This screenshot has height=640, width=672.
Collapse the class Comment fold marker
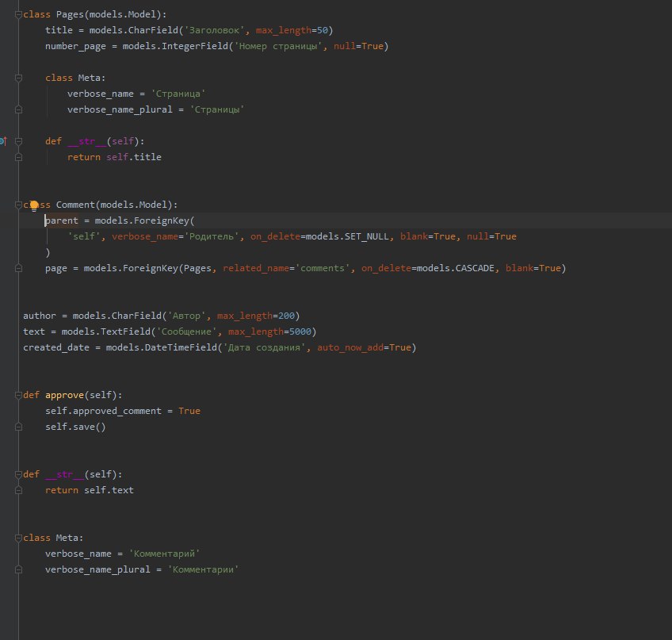(x=18, y=205)
